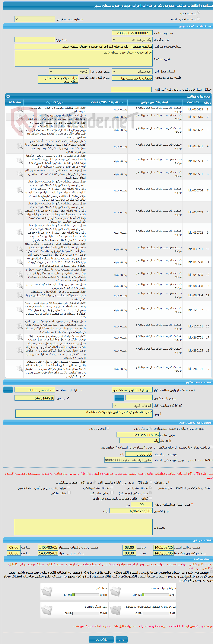
Task: Click سایر مدارک size progress bar
Action: (x=85, y=614)
